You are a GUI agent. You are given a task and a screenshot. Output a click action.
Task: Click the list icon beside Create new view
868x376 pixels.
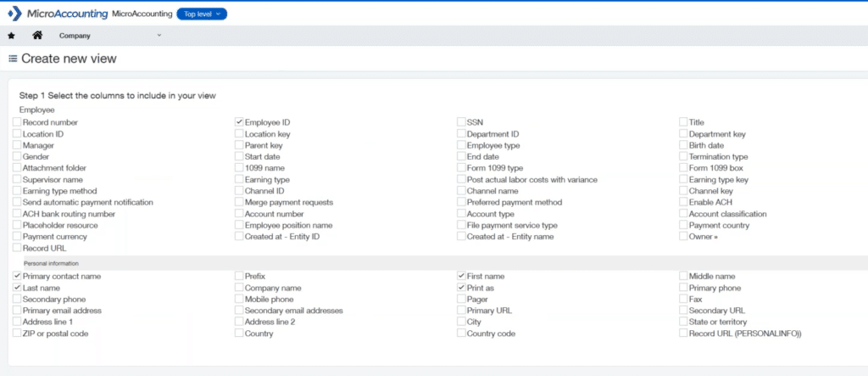pos(13,59)
